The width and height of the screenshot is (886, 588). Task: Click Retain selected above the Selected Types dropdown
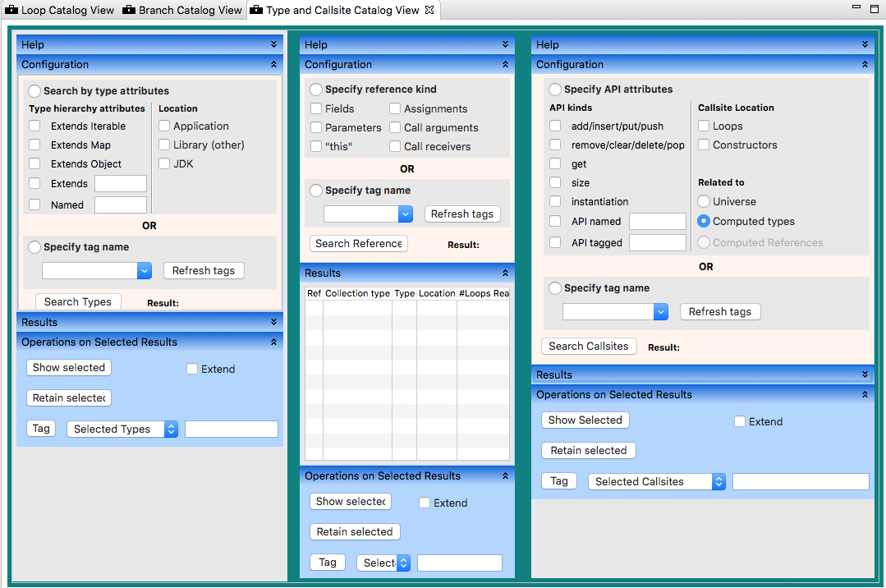click(x=69, y=398)
